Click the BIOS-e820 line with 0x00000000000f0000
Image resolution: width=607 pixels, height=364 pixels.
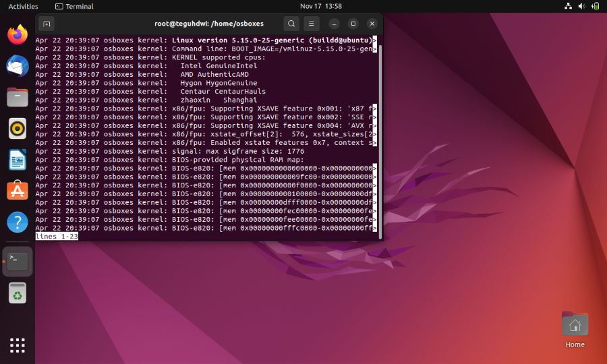tap(206, 185)
